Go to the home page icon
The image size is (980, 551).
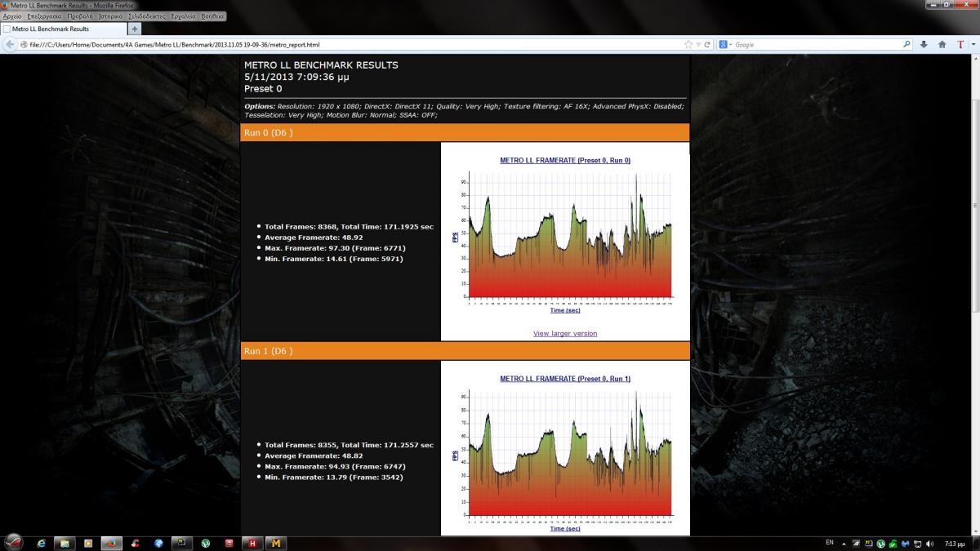click(x=942, y=44)
